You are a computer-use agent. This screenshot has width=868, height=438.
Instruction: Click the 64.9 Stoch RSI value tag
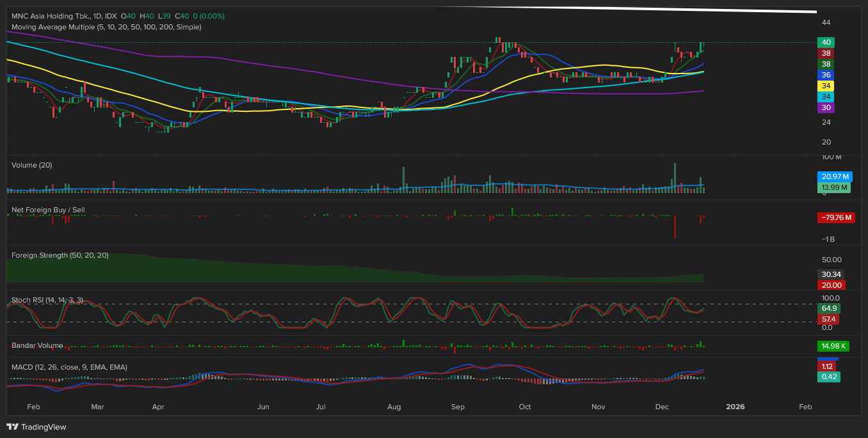coord(828,308)
